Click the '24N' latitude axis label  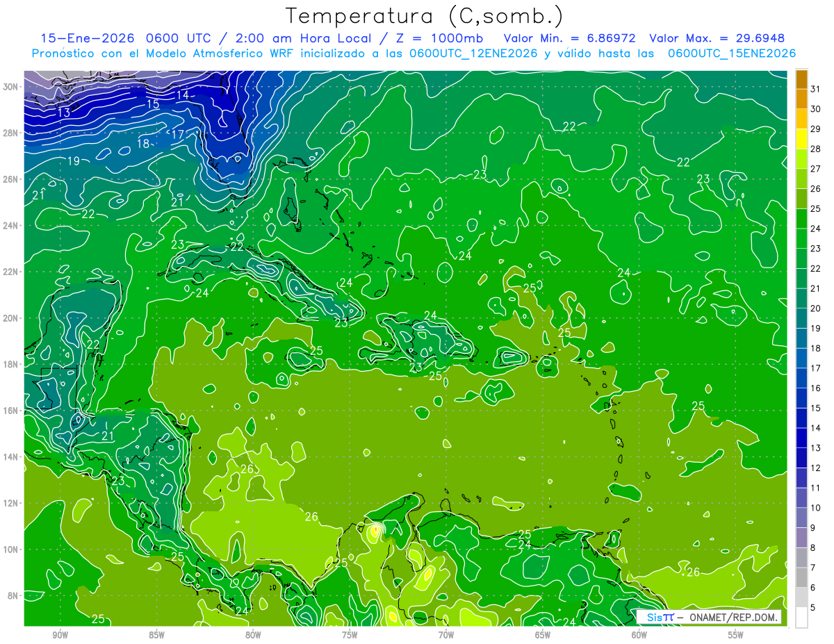pos(11,226)
